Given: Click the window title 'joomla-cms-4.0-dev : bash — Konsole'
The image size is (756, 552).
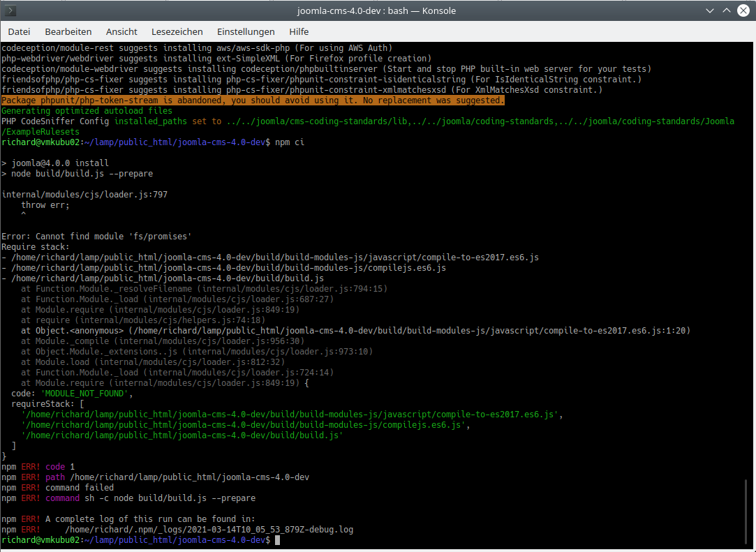Looking at the screenshot, I should point(376,10).
